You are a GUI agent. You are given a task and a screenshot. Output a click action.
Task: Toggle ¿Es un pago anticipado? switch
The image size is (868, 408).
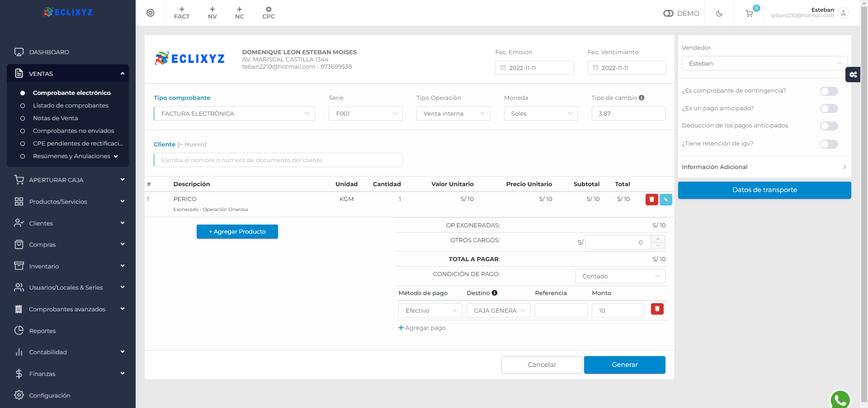click(829, 108)
